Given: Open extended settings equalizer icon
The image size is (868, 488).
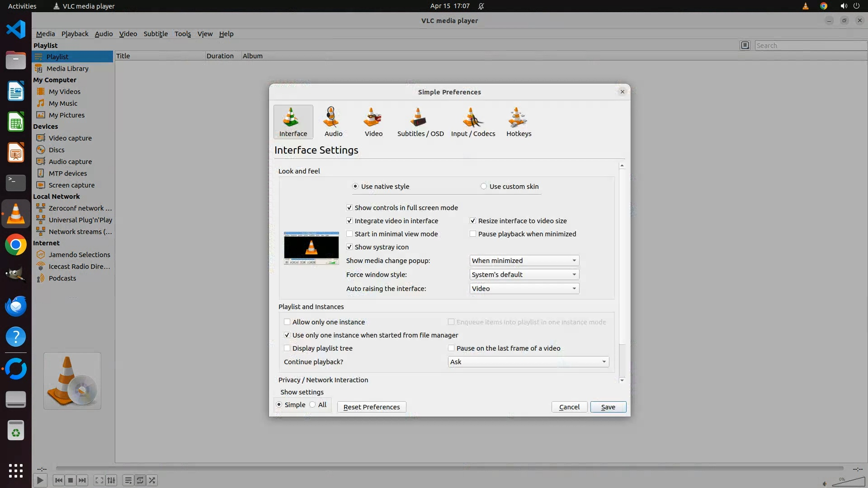Looking at the screenshot, I should [x=111, y=480].
